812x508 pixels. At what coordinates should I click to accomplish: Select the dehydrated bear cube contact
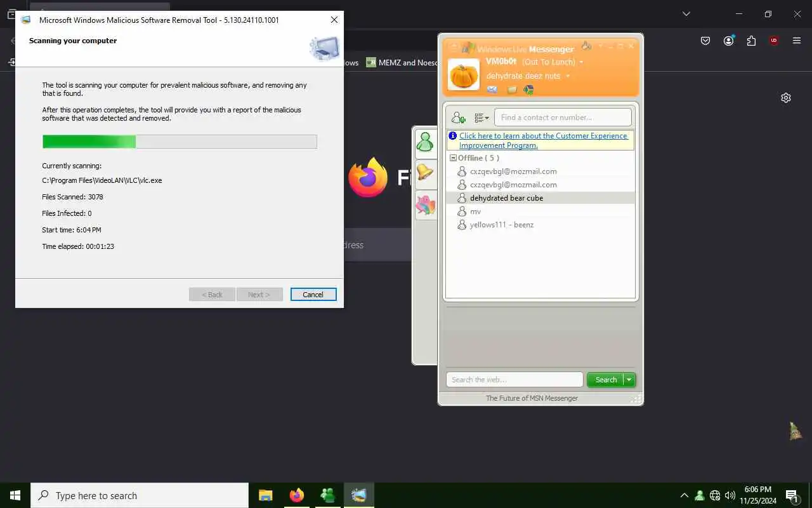(x=540, y=198)
